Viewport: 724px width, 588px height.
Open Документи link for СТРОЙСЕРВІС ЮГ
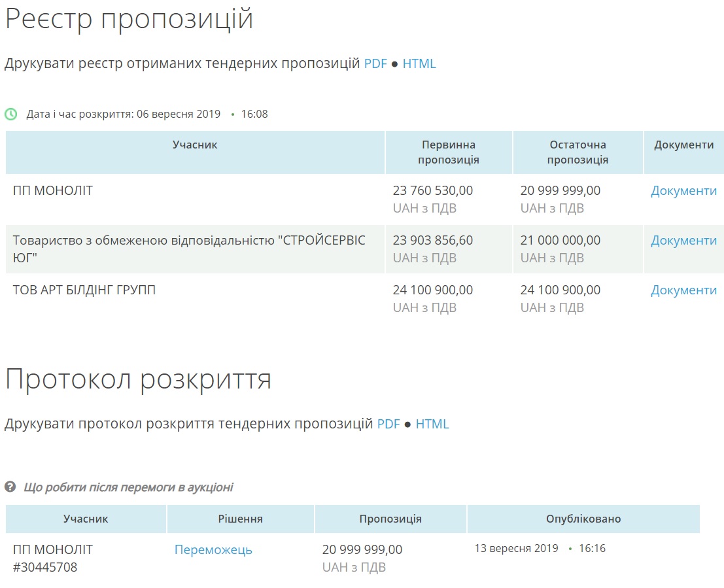pyautogui.click(x=684, y=241)
